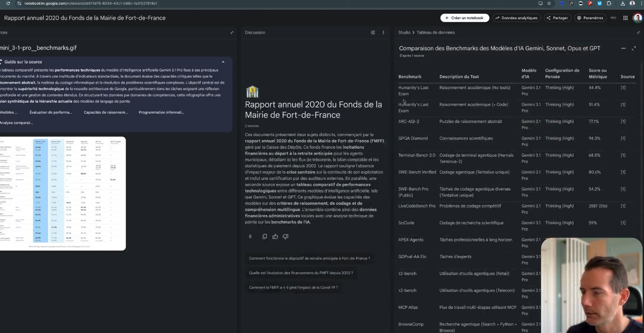644x333 pixels.
Task: Ask the suggested Covid-19 impact question
Action: tap(293, 287)
